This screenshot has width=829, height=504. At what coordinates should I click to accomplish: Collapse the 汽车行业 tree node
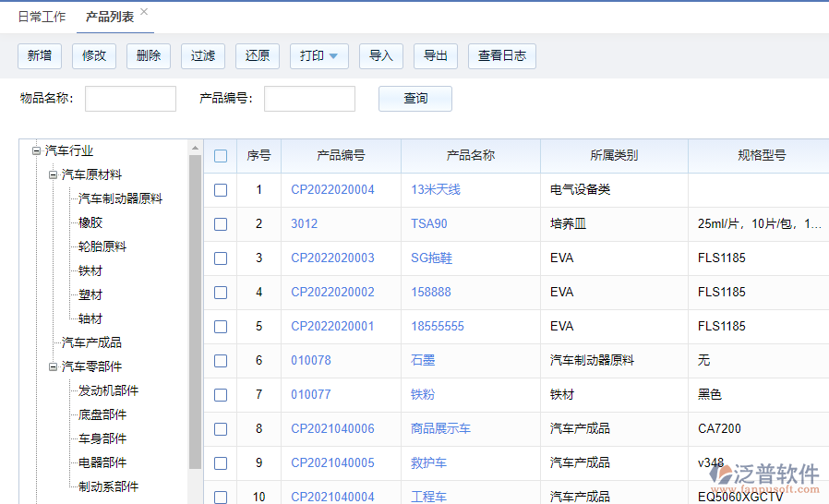[x=36, y=151]
